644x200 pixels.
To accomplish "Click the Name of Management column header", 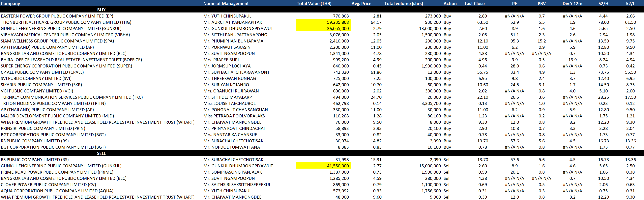I will [226, 3].
